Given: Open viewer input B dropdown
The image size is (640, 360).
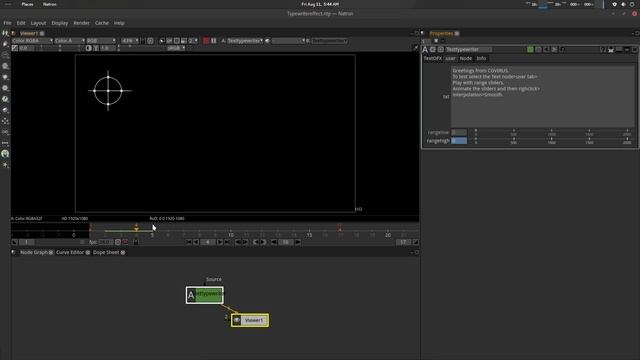Looking at the screenshot, I should click(329, 41).
